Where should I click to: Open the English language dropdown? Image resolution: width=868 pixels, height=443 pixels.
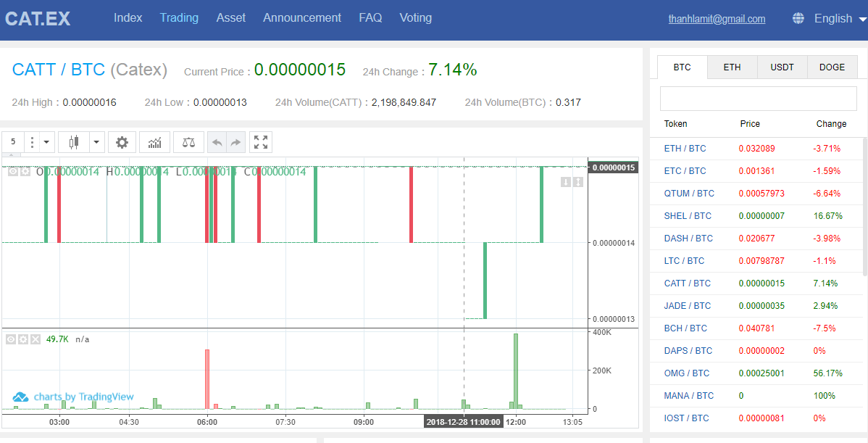(839, 18)
